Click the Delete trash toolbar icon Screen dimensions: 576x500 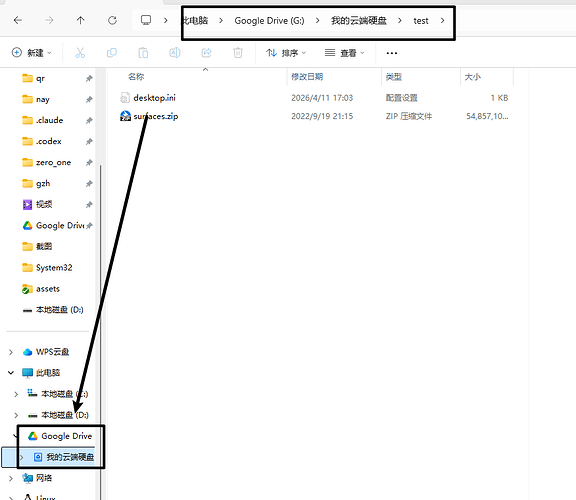pyautogui.click(x=238, y=53)
